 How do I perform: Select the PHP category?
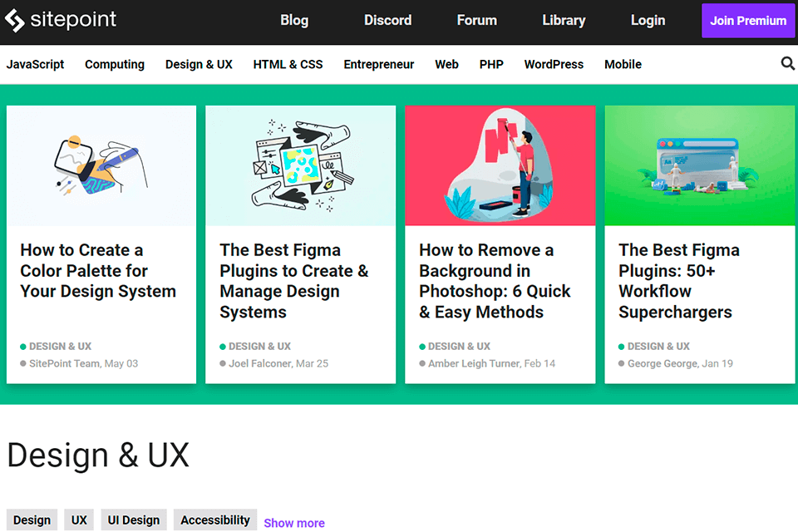[491, 65]
